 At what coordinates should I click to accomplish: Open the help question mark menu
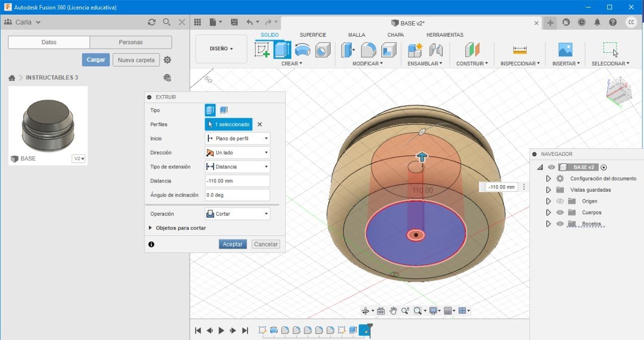pyautogui.click(x=613, y=22)
